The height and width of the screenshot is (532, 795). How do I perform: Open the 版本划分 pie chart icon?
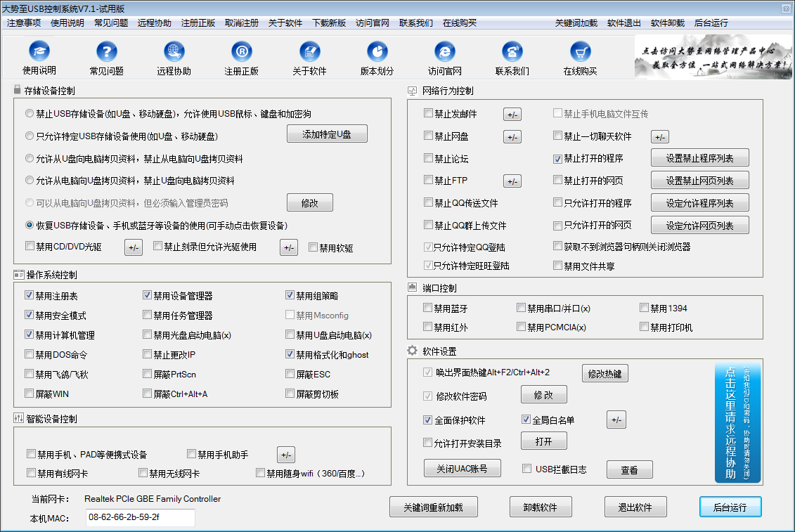click(x=377, y=52)
